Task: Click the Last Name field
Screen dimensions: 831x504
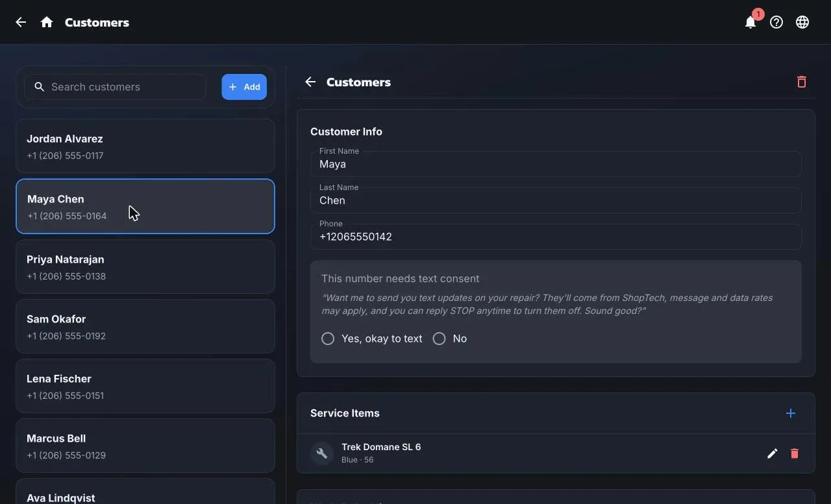Action: [x=556, y=200]
